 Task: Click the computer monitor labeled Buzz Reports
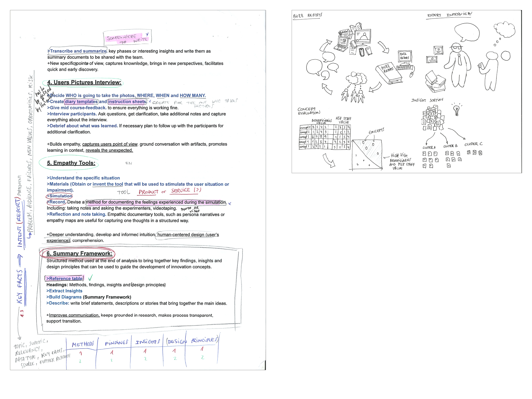tap(405, 57)
